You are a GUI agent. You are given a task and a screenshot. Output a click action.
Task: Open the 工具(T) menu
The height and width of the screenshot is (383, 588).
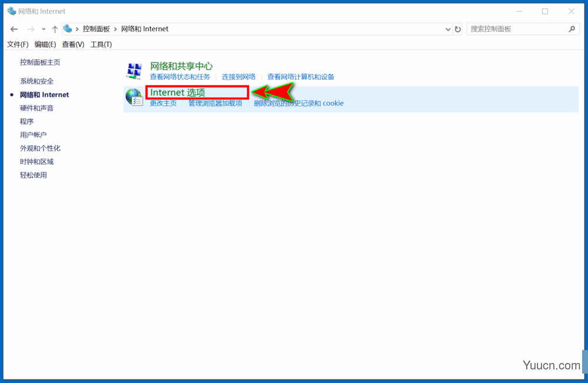coord(101,44)
